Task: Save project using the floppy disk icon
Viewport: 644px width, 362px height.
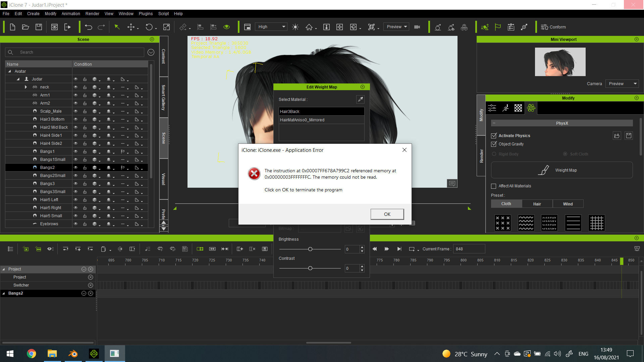Action: click(39, 27)
